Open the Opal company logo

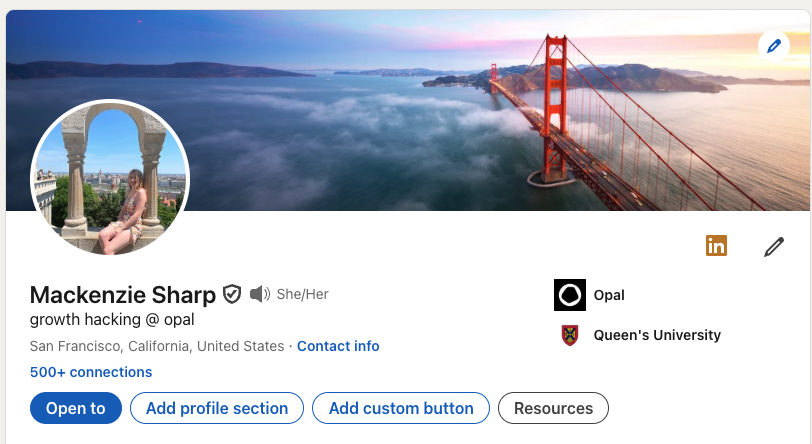570,295
